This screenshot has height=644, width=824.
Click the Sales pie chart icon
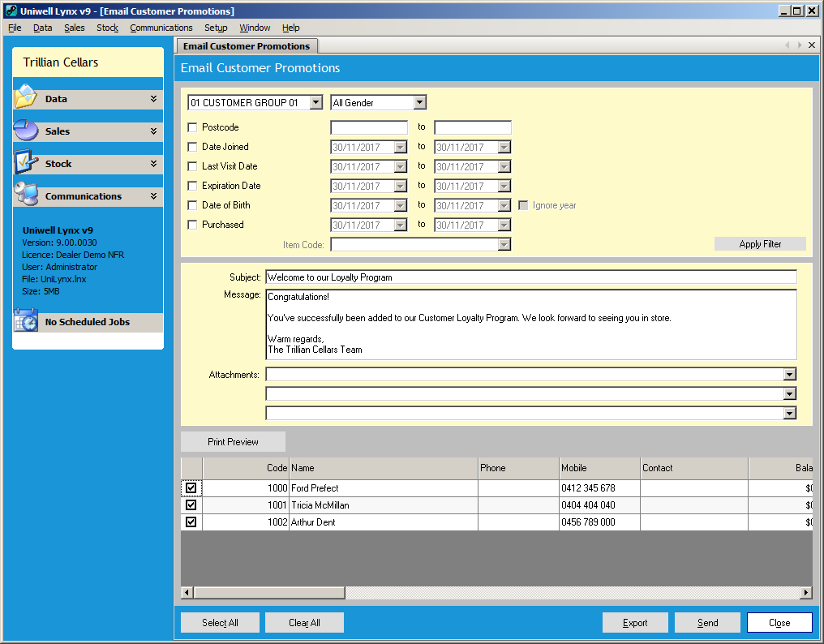tap(25, 131)
